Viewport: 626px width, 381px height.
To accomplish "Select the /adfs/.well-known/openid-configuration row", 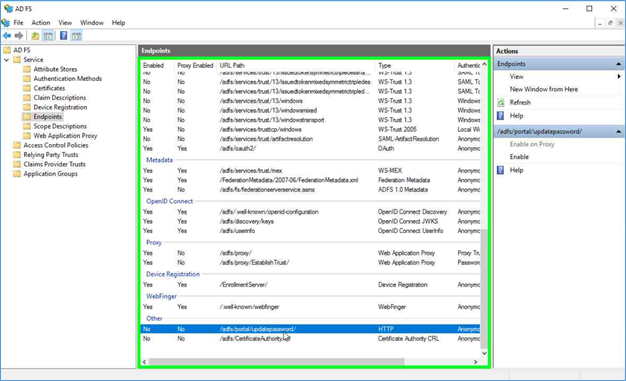I will [310, 212].
